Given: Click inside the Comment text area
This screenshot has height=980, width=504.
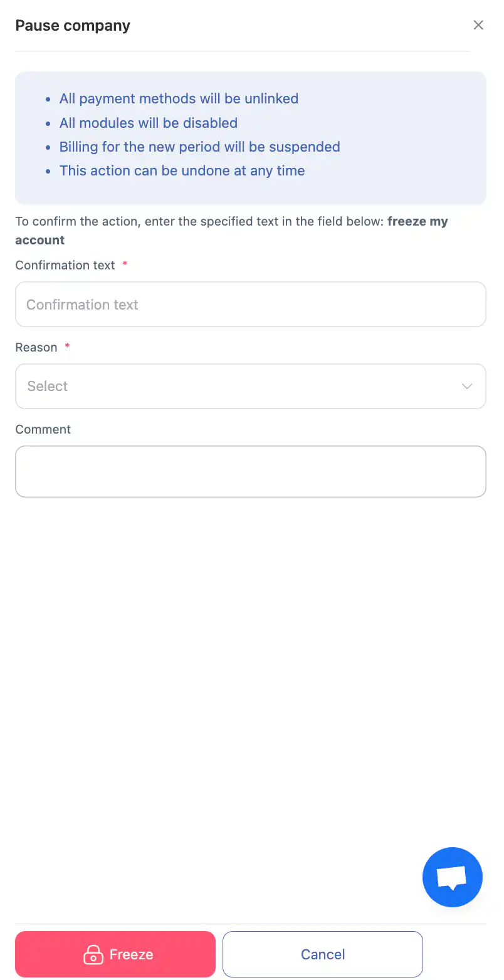Looking at the screenshot, I should [251, 471].
